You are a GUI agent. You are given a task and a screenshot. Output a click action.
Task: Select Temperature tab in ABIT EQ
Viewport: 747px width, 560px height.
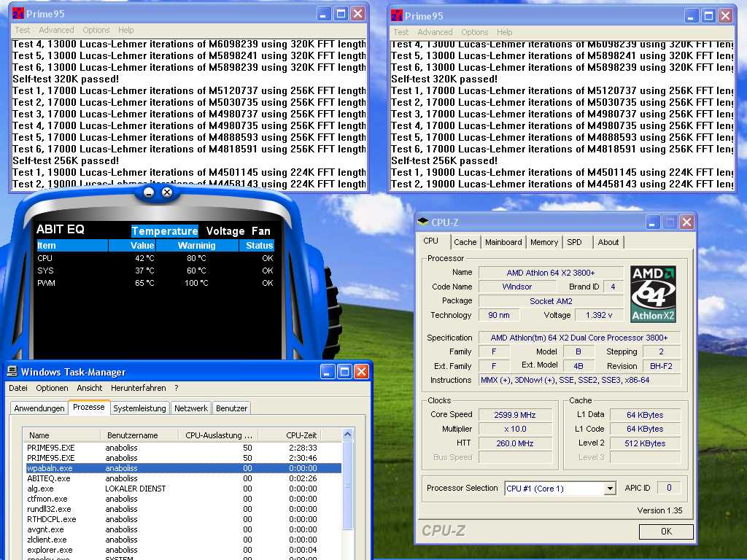pyautogui.click(x=164, y=231)
